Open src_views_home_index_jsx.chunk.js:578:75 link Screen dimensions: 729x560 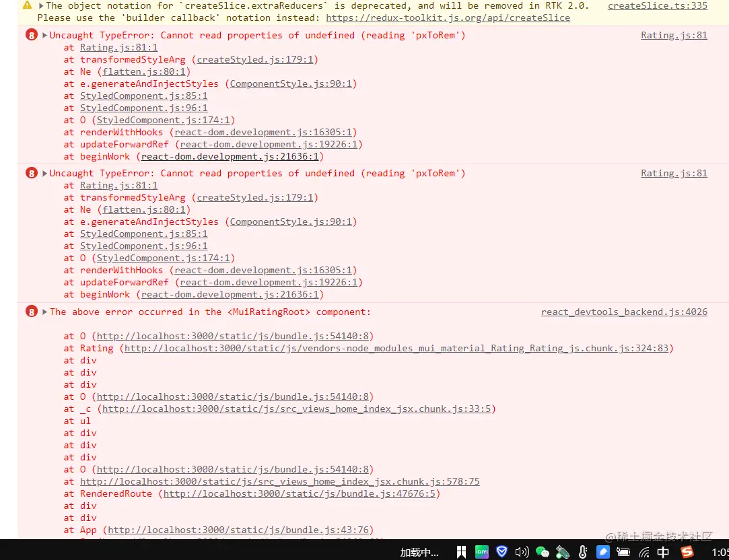point(279,481)
